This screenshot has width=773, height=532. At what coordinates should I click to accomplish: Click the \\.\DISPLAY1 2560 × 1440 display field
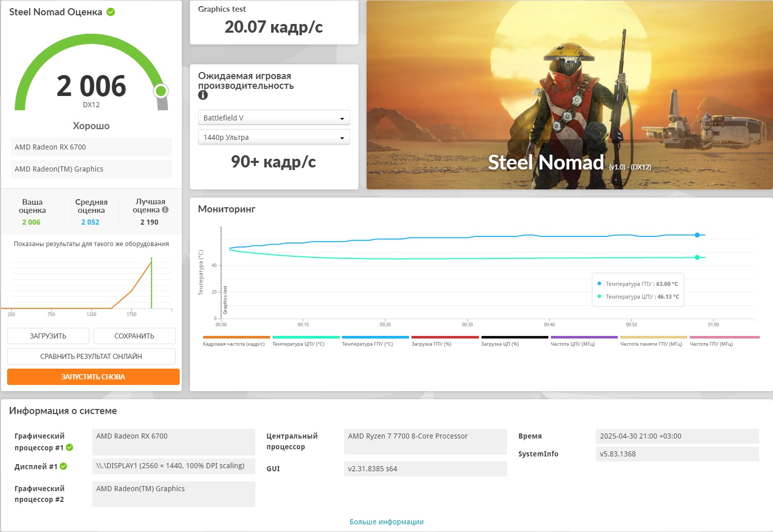pos(174,466)
